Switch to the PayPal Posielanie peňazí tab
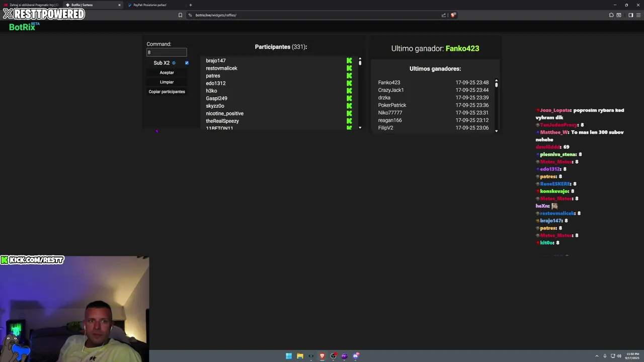The image size is (644, 362). [x=154, y=5]
